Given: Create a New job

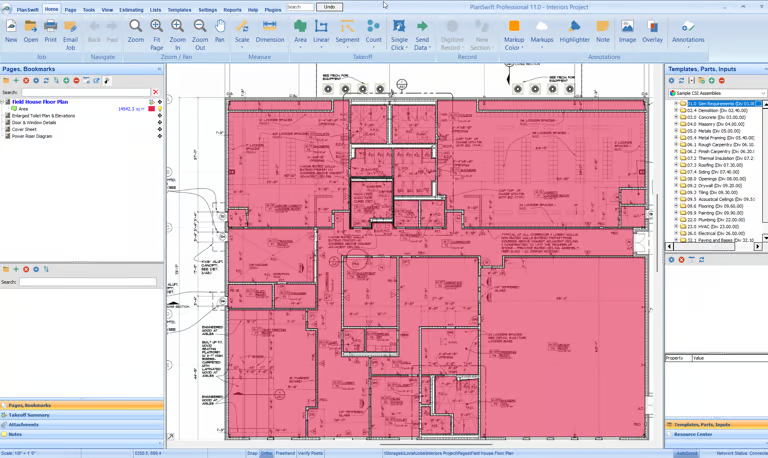Looking at the screenshot, I should tap(11, 31).
